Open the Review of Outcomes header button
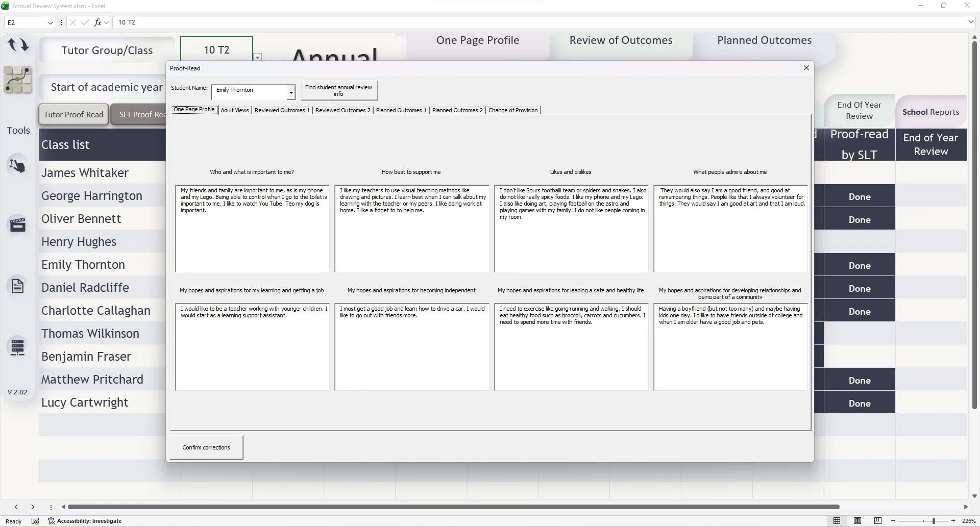The width and height of the screenshot is (980, 527). coord(621,40)
